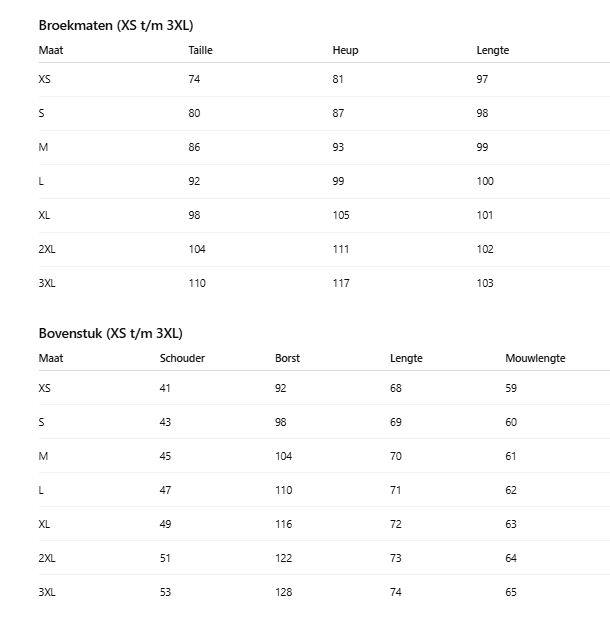Select the "Taille" column header
610x622 pixels.
tap(200, 50)
